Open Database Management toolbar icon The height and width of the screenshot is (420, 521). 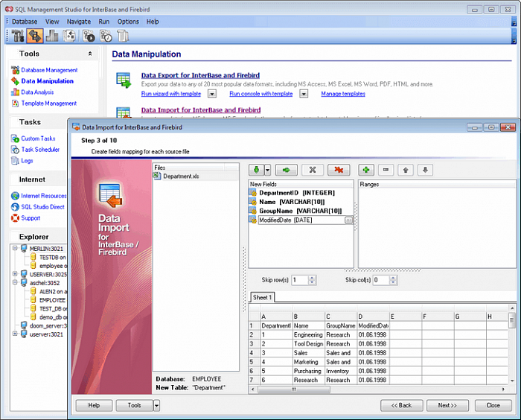18,36
